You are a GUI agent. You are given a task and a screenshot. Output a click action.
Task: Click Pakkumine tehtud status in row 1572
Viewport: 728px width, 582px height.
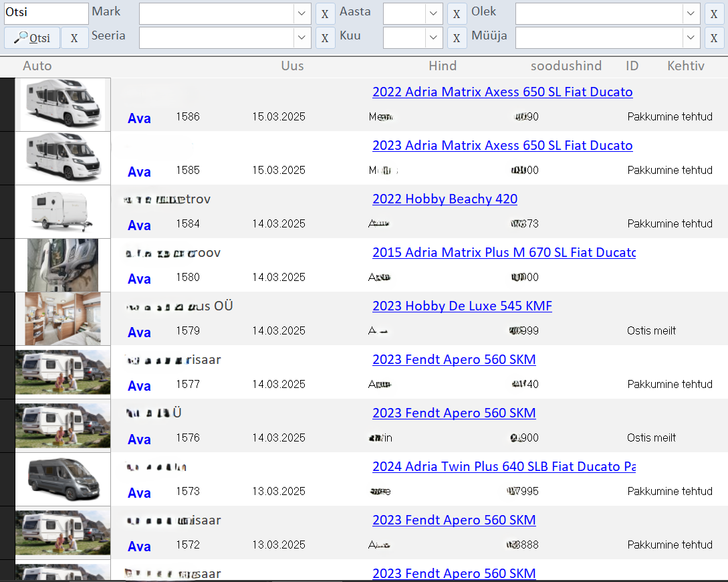pyautogui.click(x=669, y=545)
